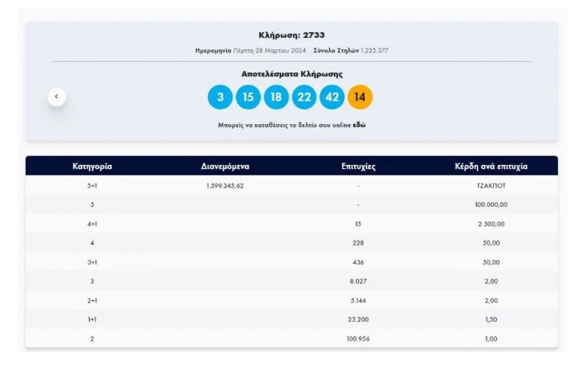Viewport: 588px width, 372px height.
Task: Click the winners count '5.144'
Action: click(358, 301)
